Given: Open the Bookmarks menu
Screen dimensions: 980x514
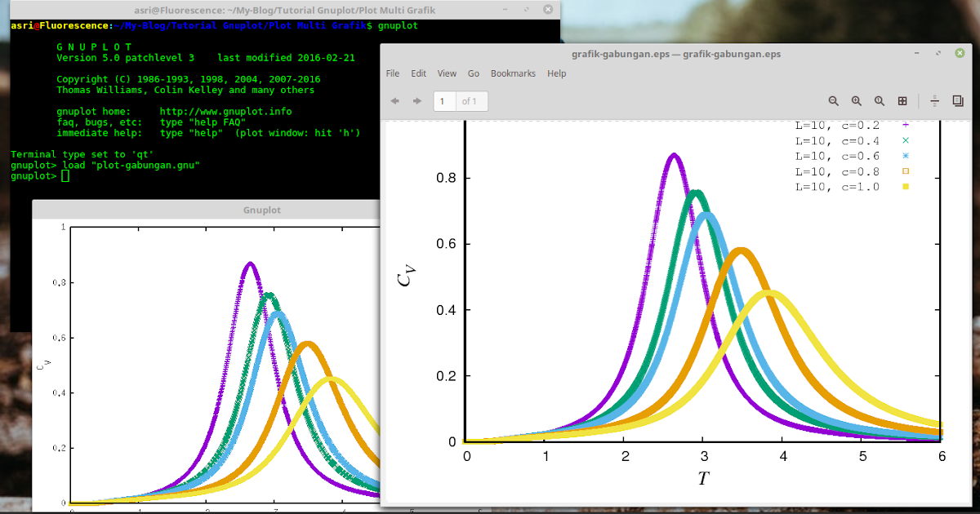Looking at the screenshot, I should [x=512, y=73].
